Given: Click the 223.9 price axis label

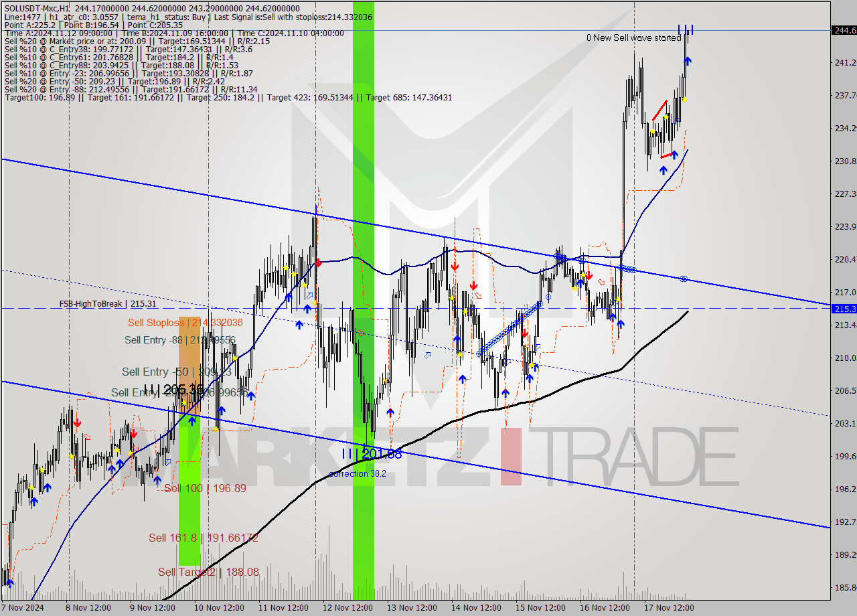Looking at the screenshot, I should click(x=845, y=226).
